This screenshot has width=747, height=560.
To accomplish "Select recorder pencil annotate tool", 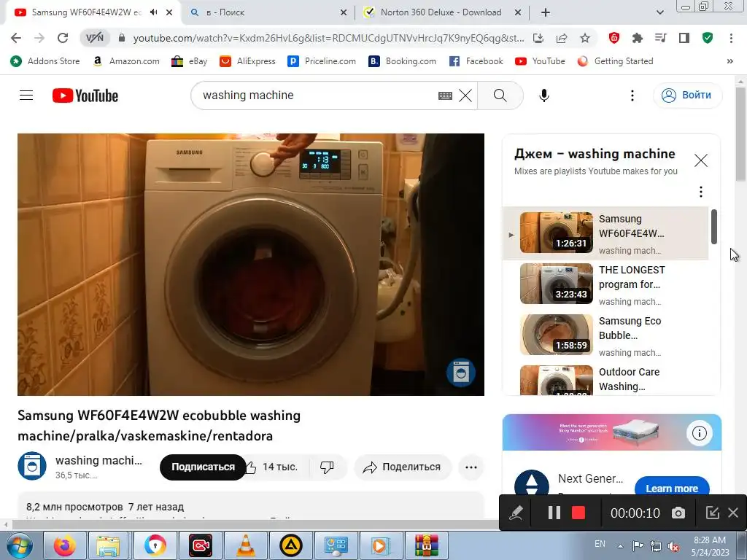I will (516, 513).
